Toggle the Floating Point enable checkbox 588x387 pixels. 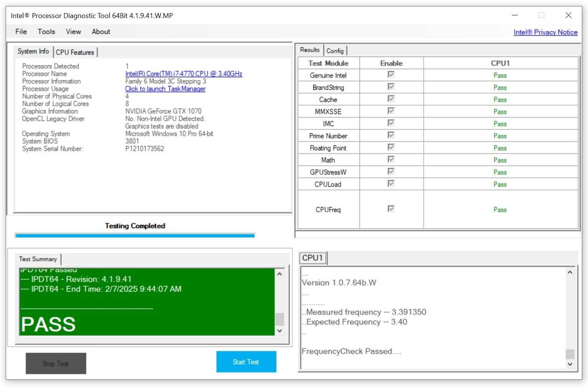click(x=391, y=147)
